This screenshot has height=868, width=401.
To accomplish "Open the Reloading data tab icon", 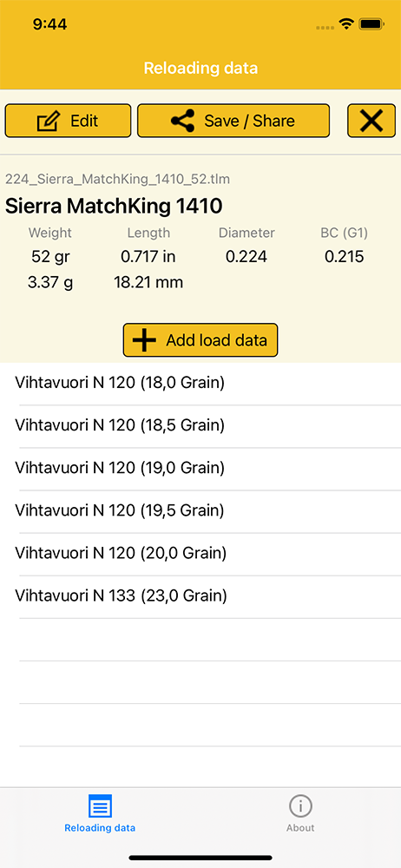I will (101, 806).
